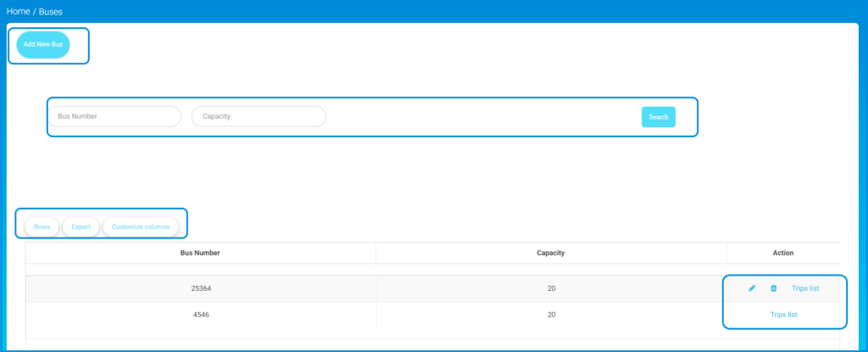Click the Bus Number column header
The image size is (868, 352).
[x=200, y=253]
